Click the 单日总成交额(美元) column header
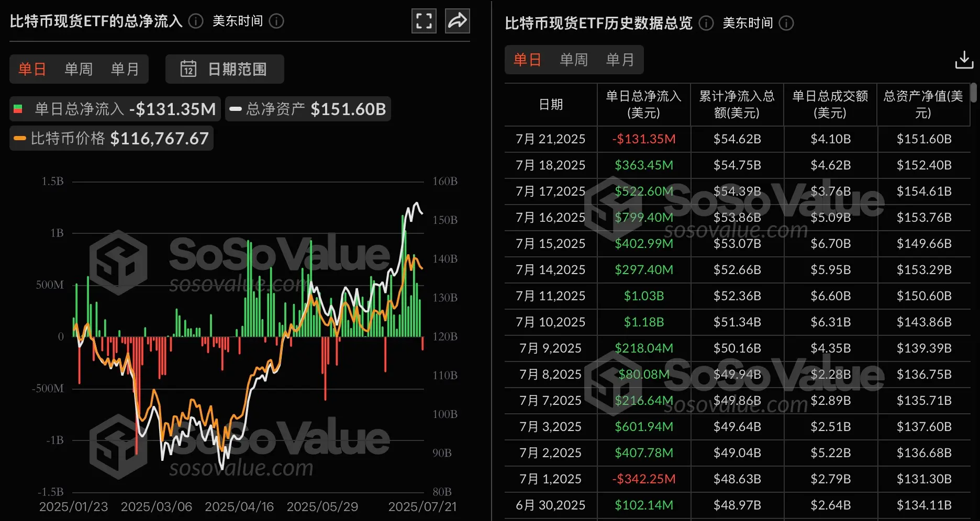This screenshot has height=521, width=980. coord(830,105)
